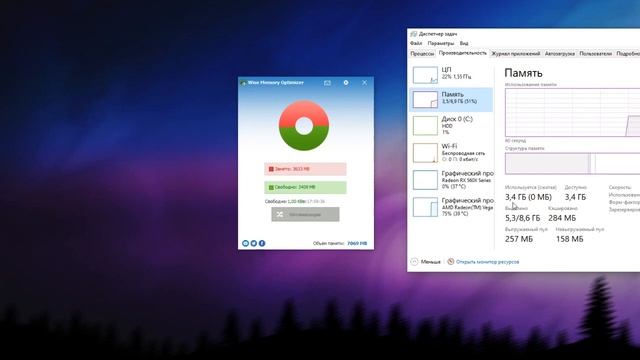Click the '7069 MB' total memory value
The image size is (640, 360).
[x=357, y=243]
